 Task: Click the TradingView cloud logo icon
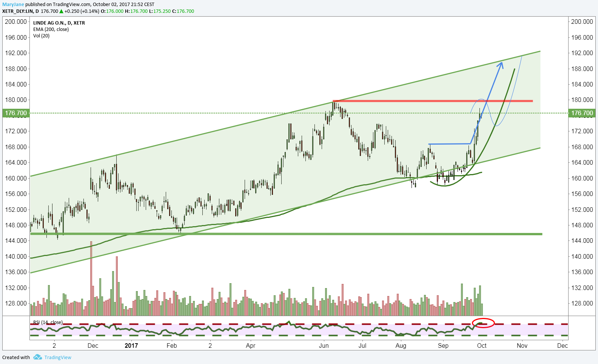tap(37, 357)
